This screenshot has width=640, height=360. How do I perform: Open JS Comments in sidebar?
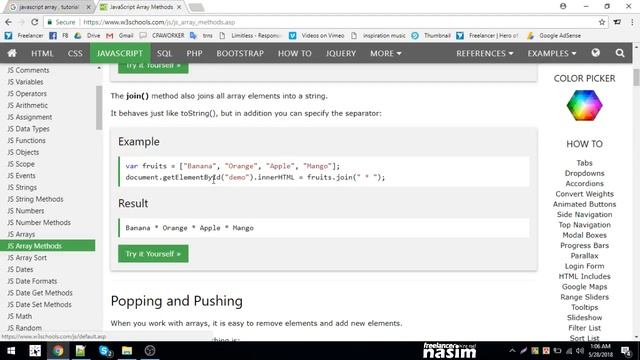coord(28,70)
